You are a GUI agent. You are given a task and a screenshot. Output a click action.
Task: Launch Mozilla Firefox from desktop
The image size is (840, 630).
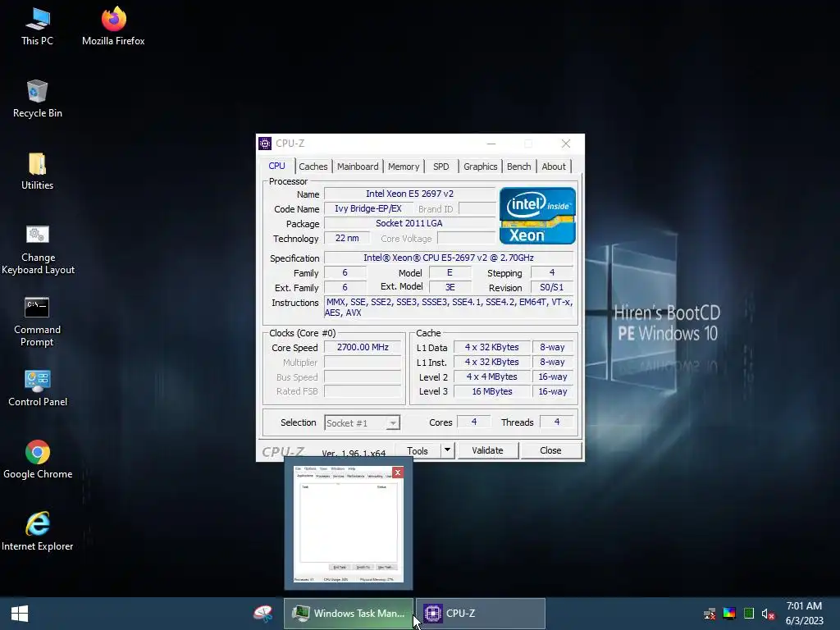coord(113,26)
